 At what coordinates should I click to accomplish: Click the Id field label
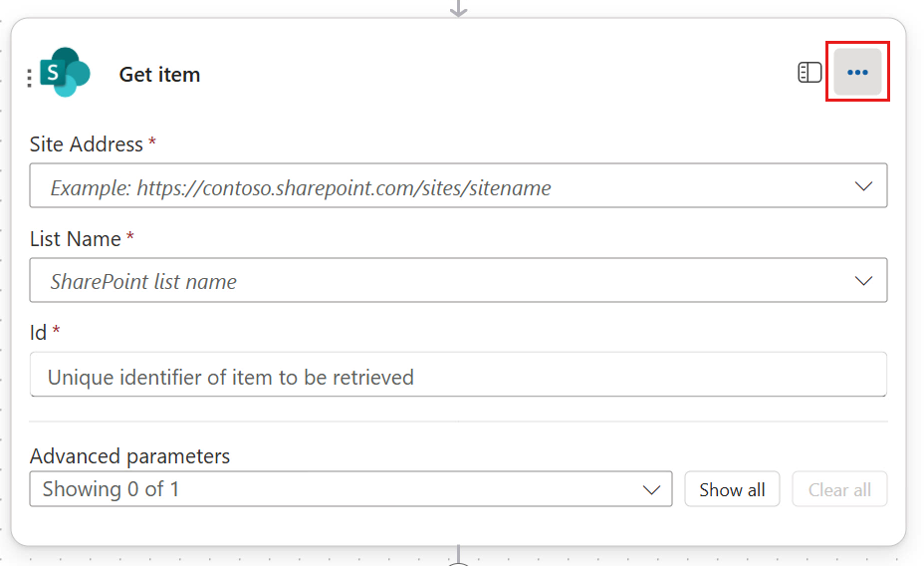(39, 332)
